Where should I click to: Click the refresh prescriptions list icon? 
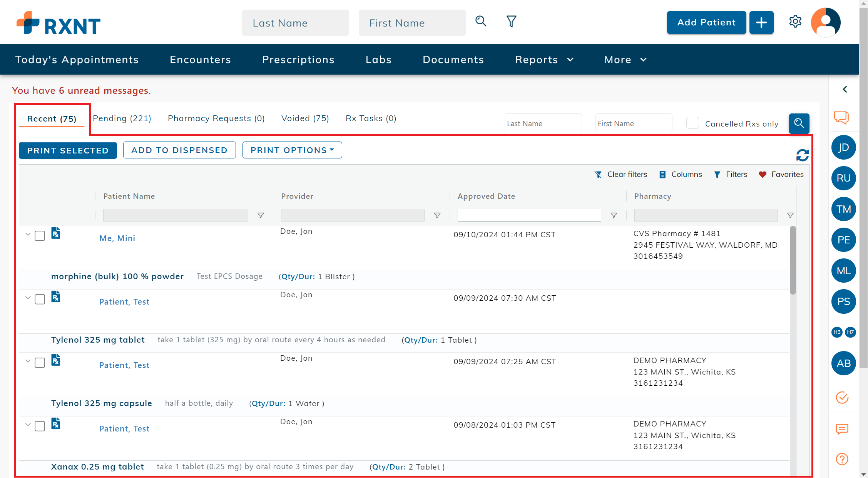coord(802,155)
